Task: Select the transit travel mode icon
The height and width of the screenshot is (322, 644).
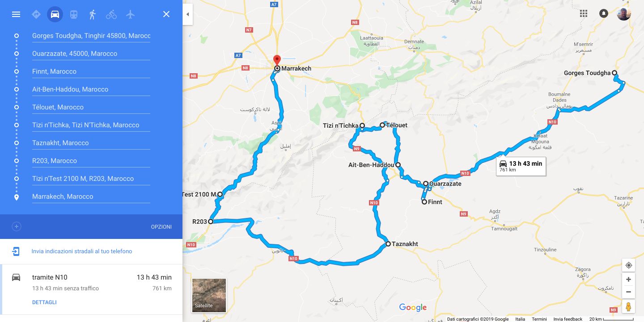Action: tap(74, 14)
